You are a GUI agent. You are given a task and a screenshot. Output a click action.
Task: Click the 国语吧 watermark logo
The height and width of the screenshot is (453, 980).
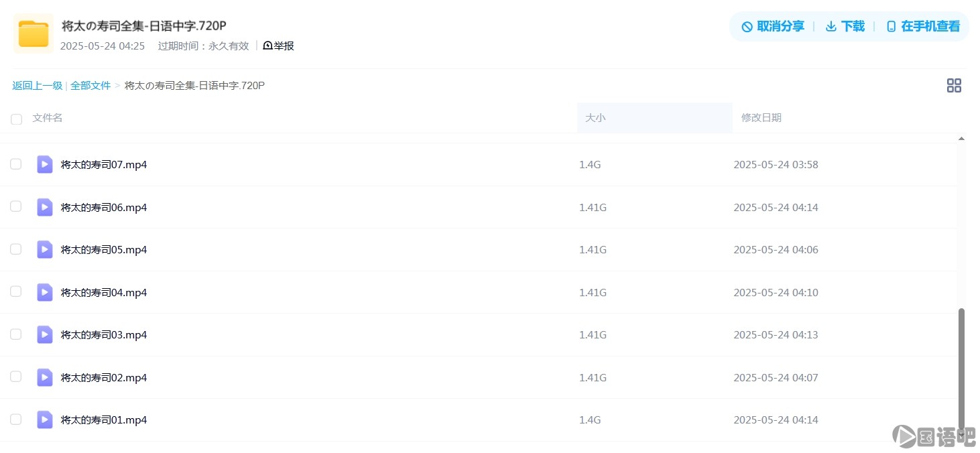pyautogui.click(x=933, y=436)
